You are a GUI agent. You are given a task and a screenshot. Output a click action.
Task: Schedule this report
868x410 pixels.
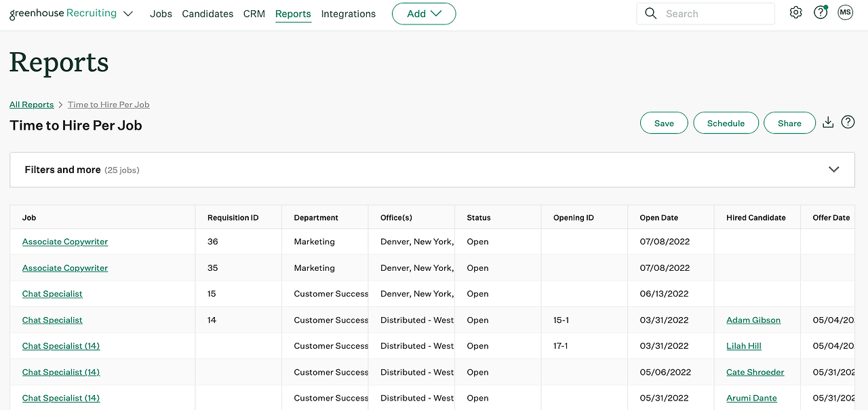tap(726, 123)
